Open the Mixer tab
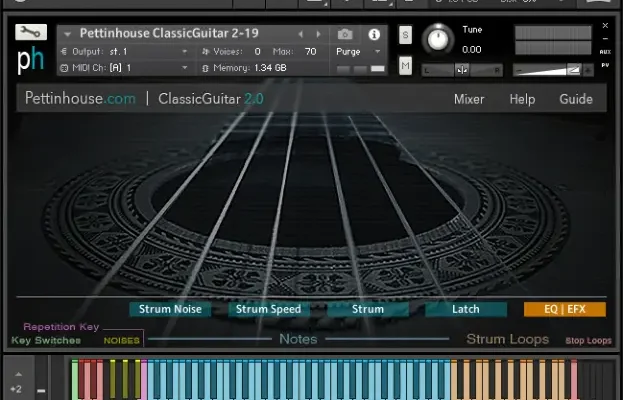 pos(469,99)
